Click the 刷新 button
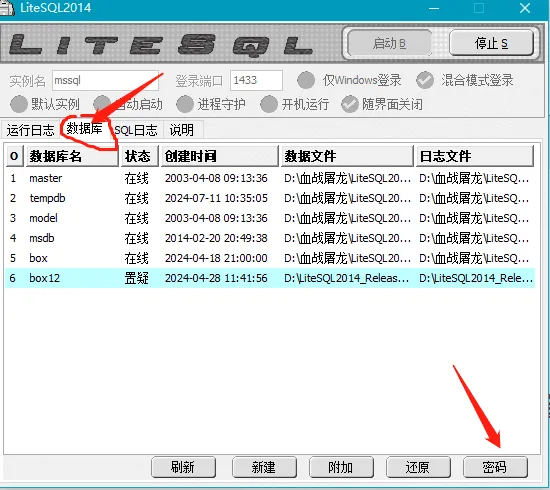This screenshot has width=550, height=490. (183, 467)
